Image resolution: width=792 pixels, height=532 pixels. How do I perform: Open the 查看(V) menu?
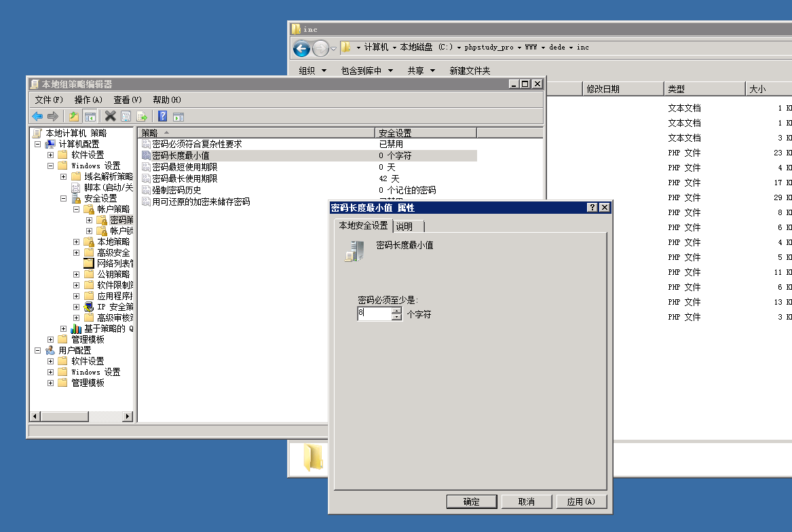(128, 100)
